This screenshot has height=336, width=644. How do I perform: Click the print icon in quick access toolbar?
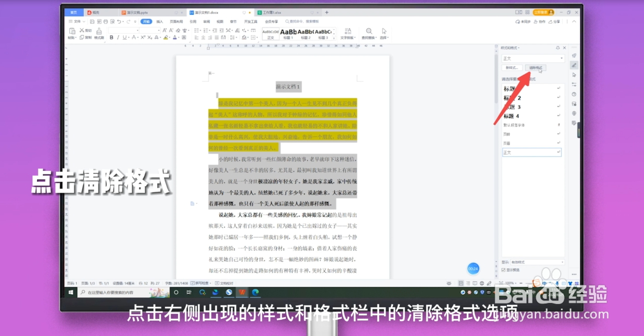(106, 21)
